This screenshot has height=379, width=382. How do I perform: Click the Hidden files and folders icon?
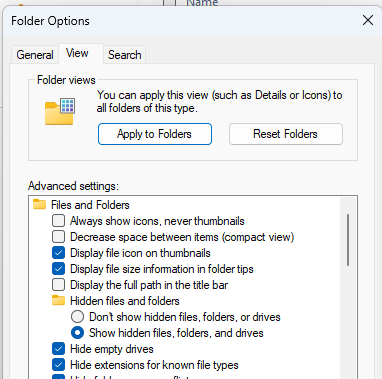pyautogui.click(x=58, y=300)
